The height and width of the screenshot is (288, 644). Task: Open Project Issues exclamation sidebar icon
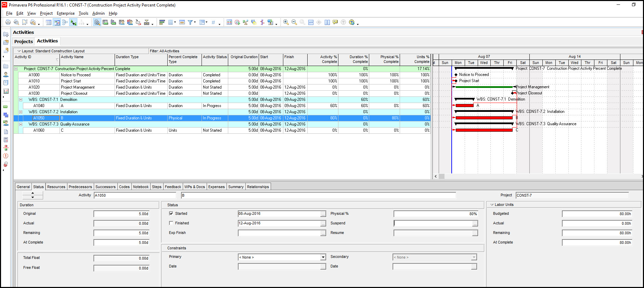pos(6,156)
